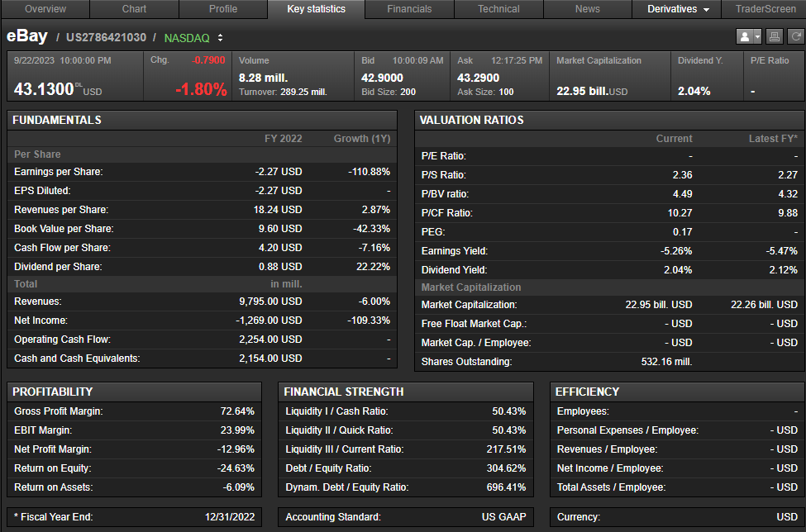Click Dividend per Share growth "22.22%"

click(373, 267)
